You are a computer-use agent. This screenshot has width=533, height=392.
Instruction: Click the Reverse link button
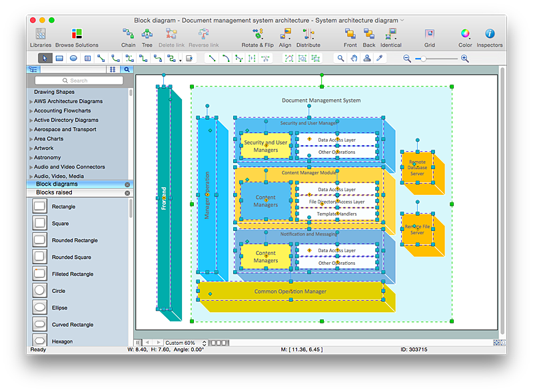pos(204,38)
